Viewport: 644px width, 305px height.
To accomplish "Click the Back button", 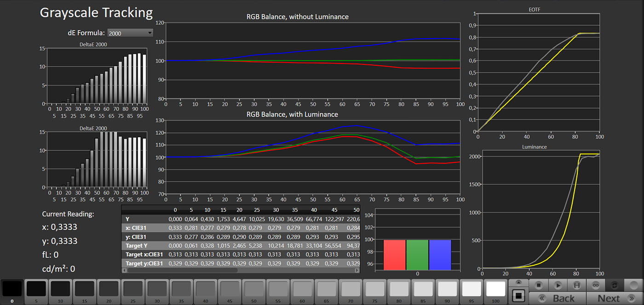I will [557, 298].
